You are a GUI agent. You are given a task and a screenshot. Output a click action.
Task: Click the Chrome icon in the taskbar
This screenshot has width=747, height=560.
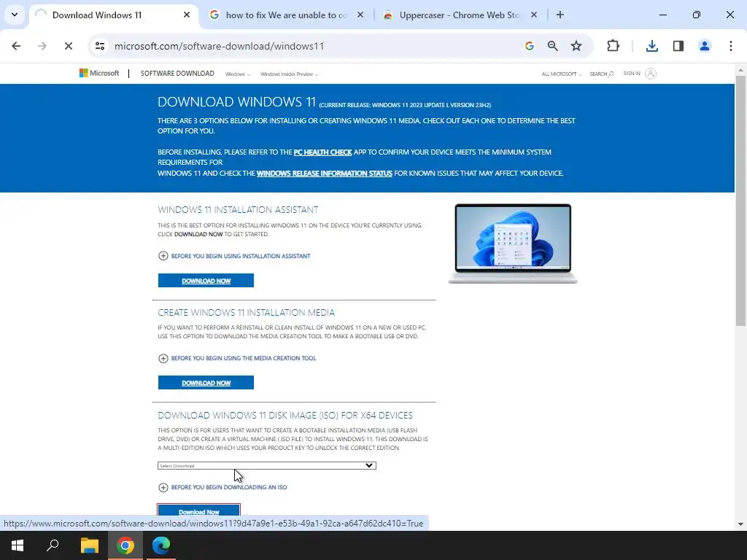(x=125, y=545)
